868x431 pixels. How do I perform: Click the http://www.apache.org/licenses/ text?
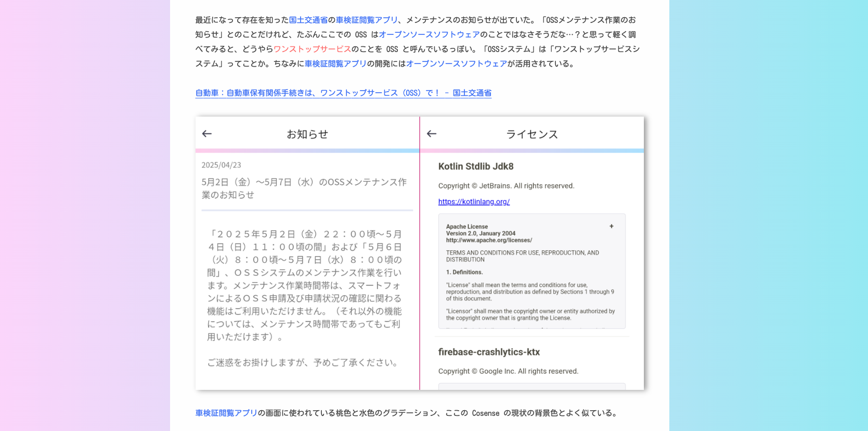tap(489, 240)
